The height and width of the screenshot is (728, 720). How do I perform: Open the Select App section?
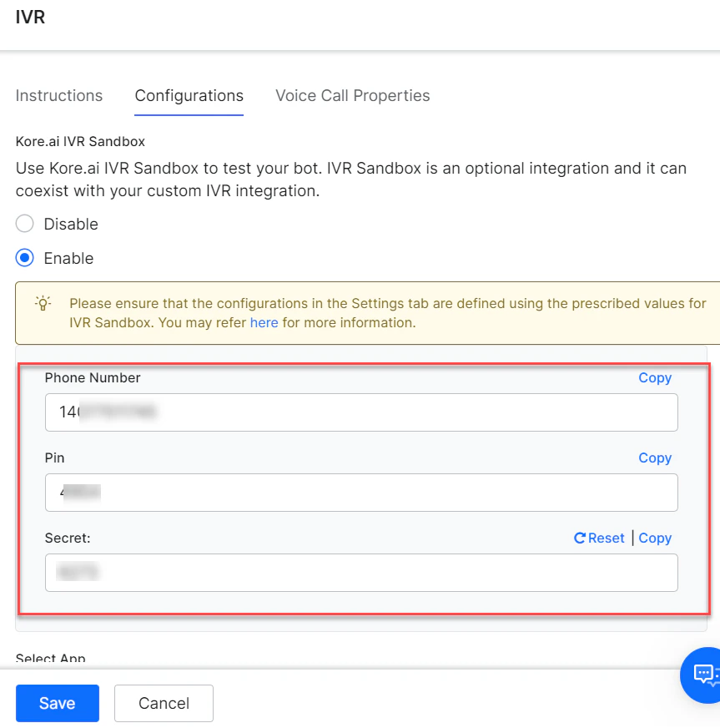pos(50,658)
